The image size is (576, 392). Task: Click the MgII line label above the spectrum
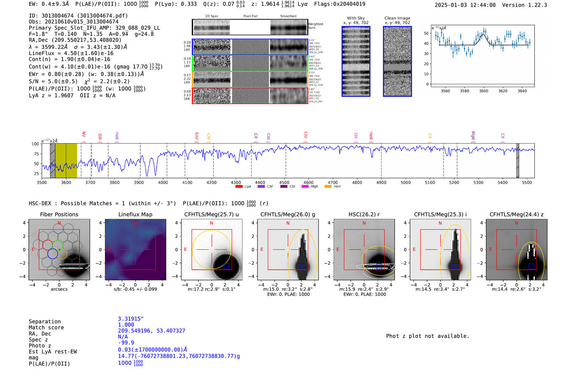[x=473, y=135]
